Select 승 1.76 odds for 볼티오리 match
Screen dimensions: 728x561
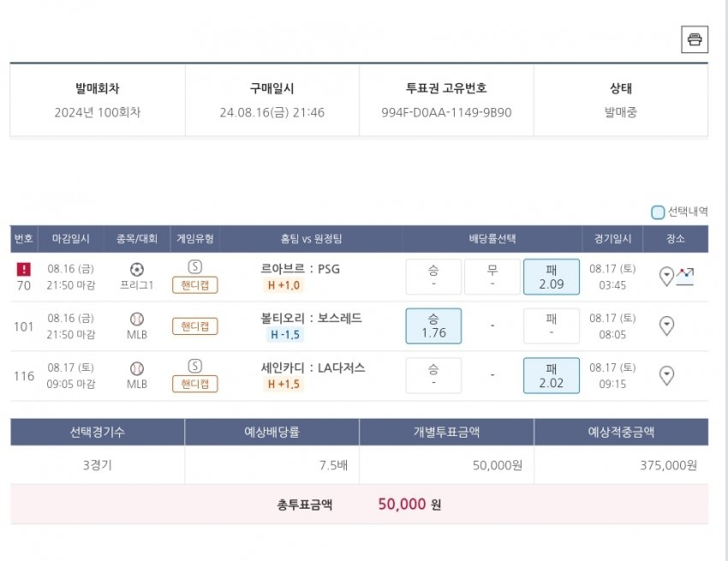pyautogui.click(x=433, y=326)
